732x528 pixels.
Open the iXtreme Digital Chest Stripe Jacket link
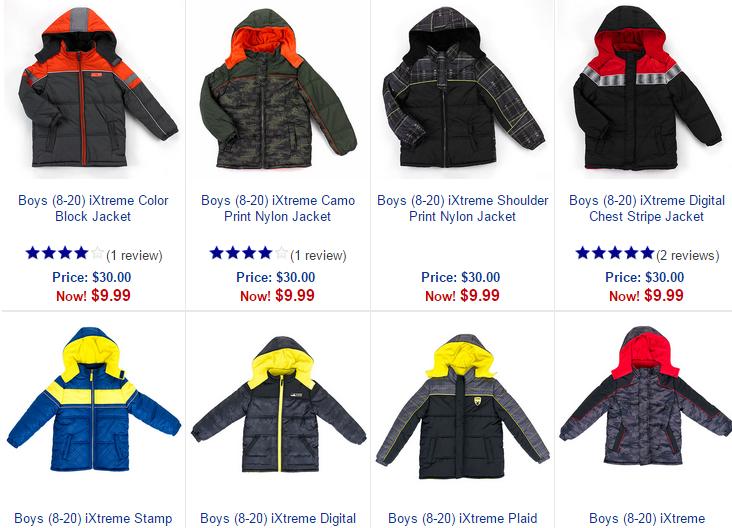tap(647, 208)
